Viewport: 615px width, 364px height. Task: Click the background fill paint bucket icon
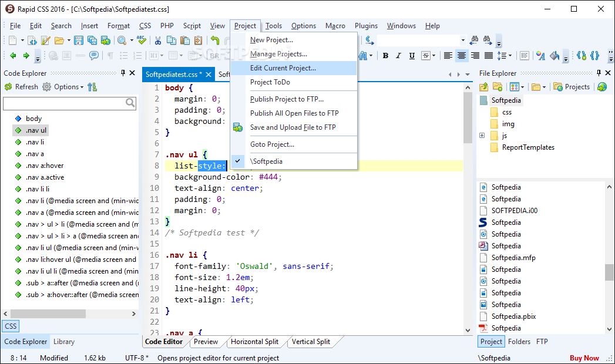554,56
